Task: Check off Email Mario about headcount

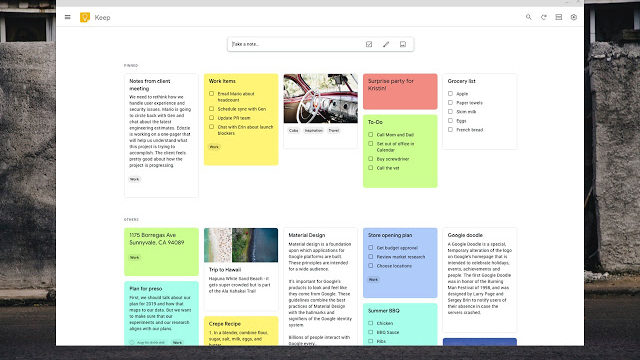Action: pos(211,93)
